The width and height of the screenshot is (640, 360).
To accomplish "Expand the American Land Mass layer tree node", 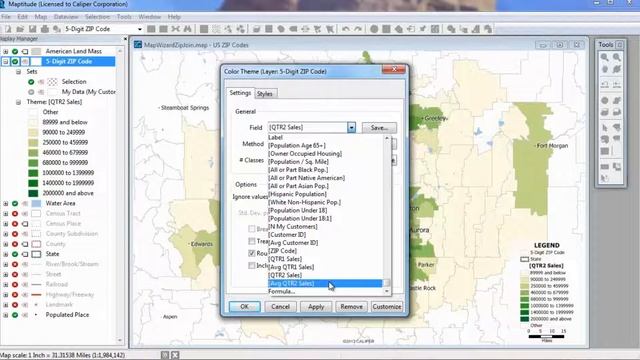I will point(6,51).
